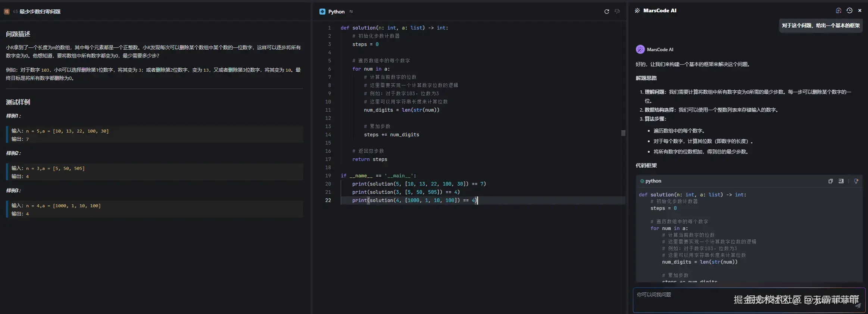Viewport: 868px width, 314px height.
Task: Click editor line 17 'return steps'
Action: tap(369, 159)
